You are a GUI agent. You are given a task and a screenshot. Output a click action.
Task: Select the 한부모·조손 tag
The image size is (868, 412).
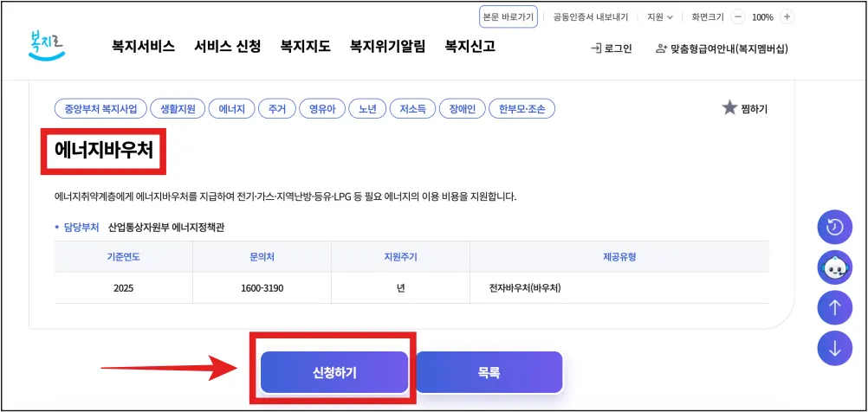coord(522,109)
